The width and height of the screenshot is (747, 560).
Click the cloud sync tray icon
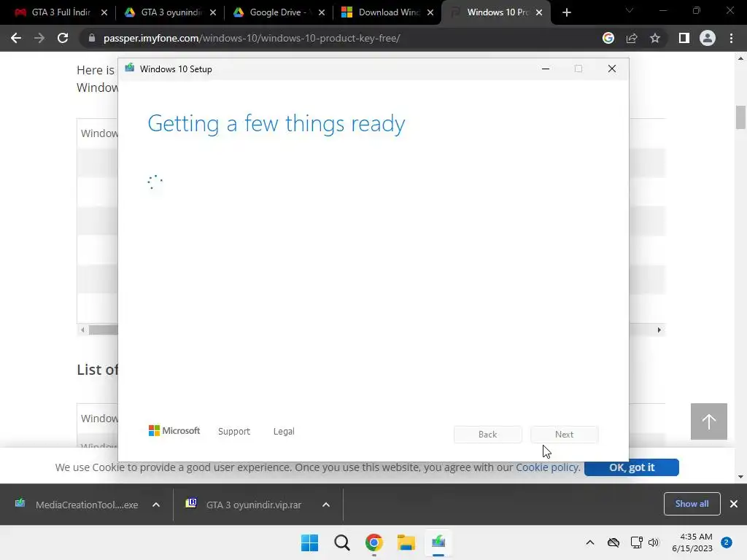pos(613,542)
